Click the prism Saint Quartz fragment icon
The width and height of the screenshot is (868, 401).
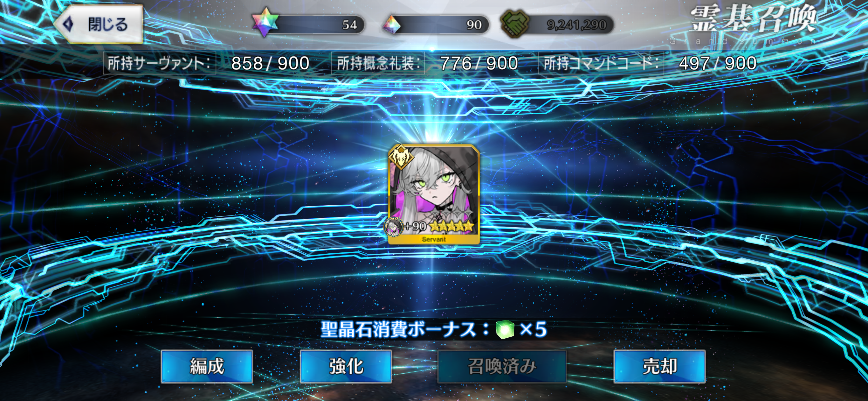point(391,25)
